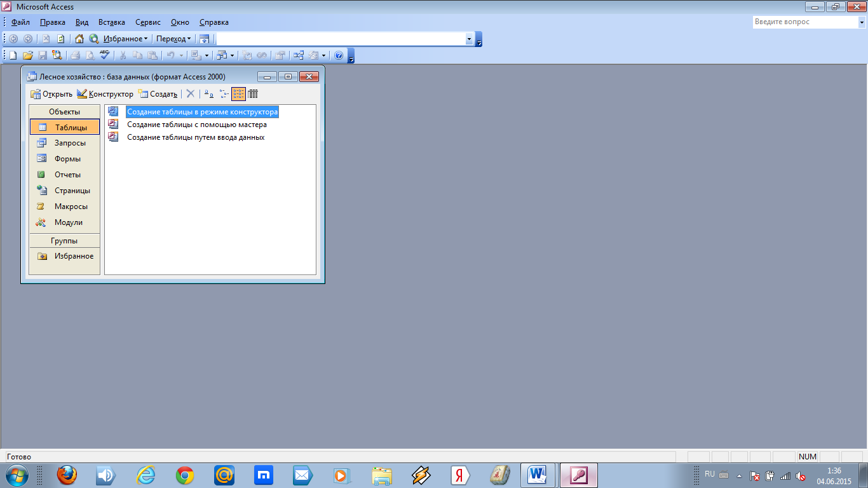Image resolution: width=868 pixels, height=488 pixels.
Task: Click the New Object icon
Action: 313,55
